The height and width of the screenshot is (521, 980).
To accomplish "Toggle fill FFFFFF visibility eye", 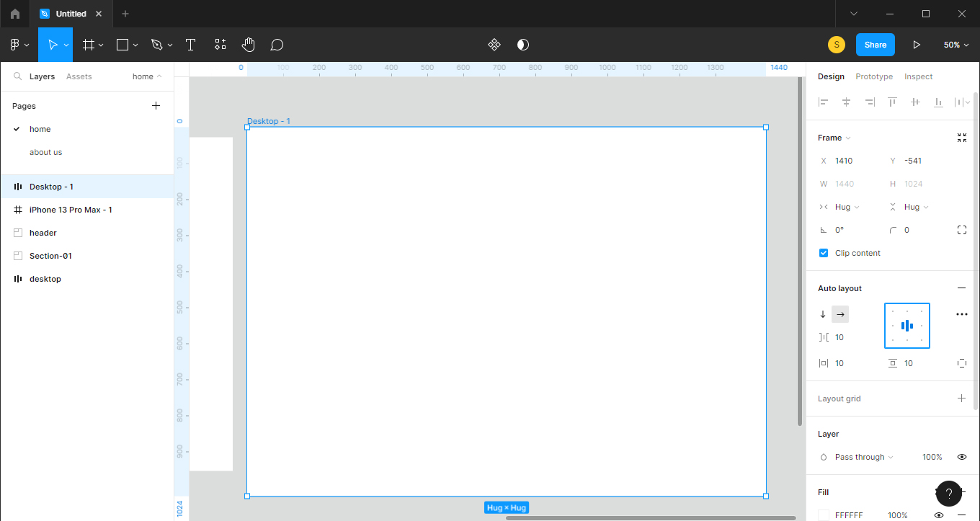I will click(938, 515).
